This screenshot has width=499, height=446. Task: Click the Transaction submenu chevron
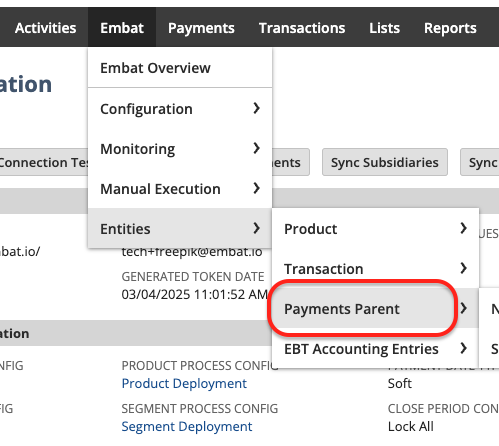[x=463, y=268]
